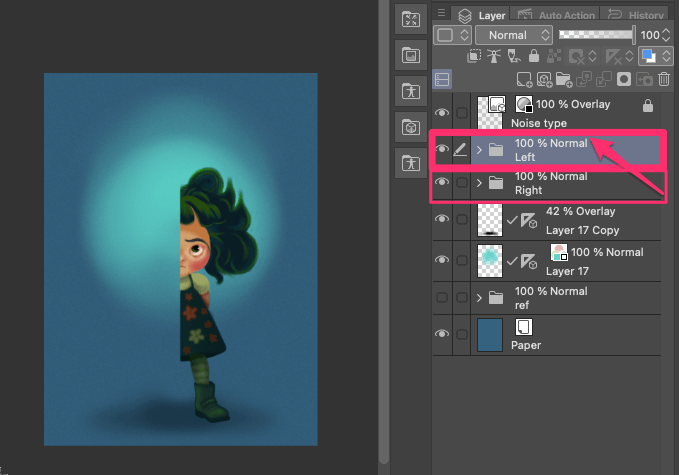This screenshot has height=475, width=679.
Task: Switch to the Auto Action tab
Action: tap(555, 15)
